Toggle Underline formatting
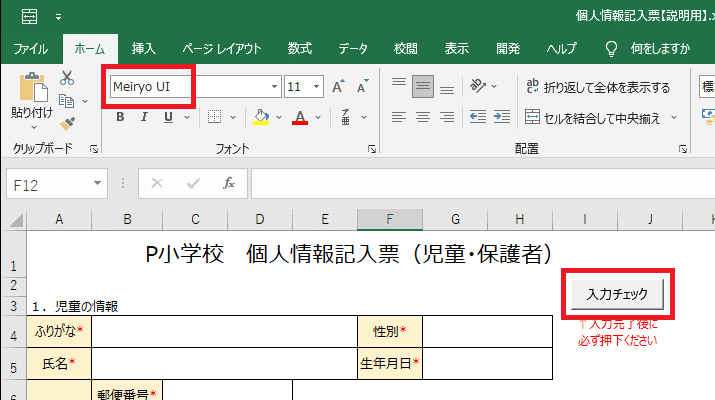The width and height of the screenshot is (715, 400). point(168,117)
